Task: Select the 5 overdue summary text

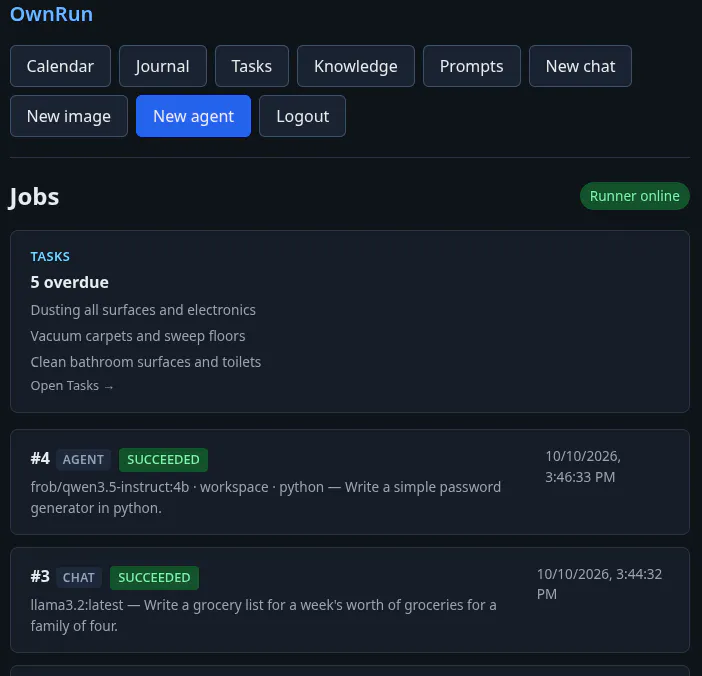Action: click(x=69, y=282)
